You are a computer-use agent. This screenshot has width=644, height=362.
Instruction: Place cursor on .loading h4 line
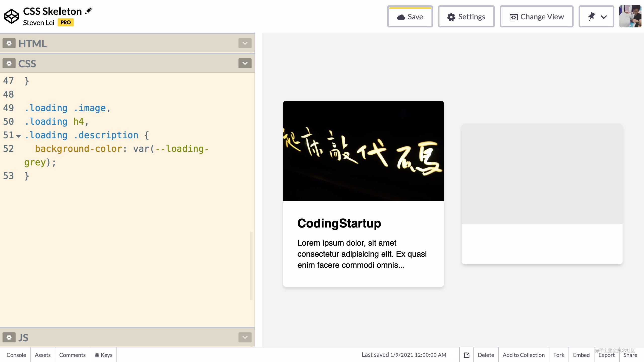click(57, 122)
